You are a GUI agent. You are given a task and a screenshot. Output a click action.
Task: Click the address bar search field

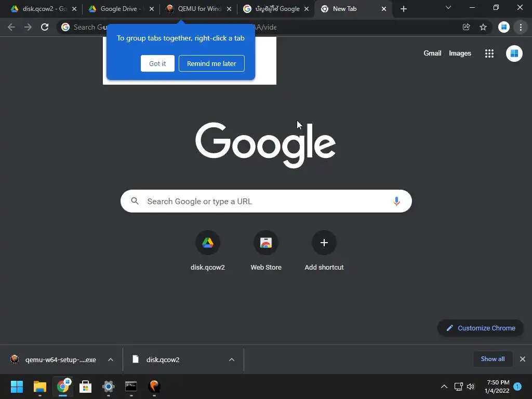274,27
